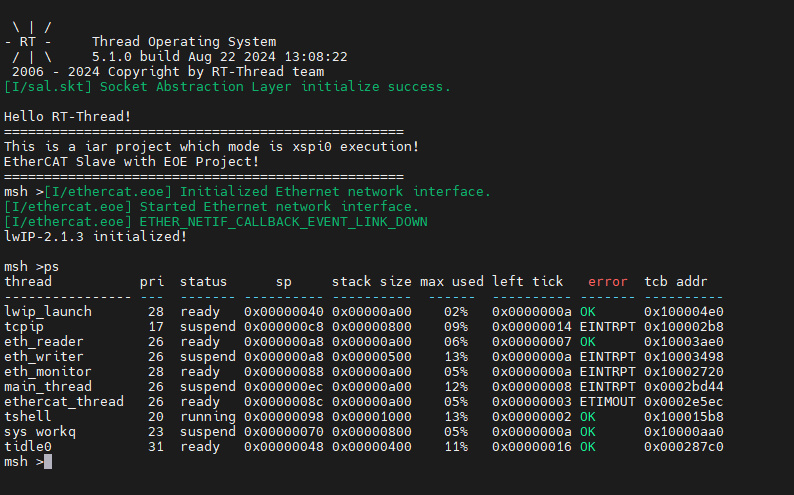Click the 'tcb addr' column header
This screenshot has height=495, width=794.
point(676,282)
